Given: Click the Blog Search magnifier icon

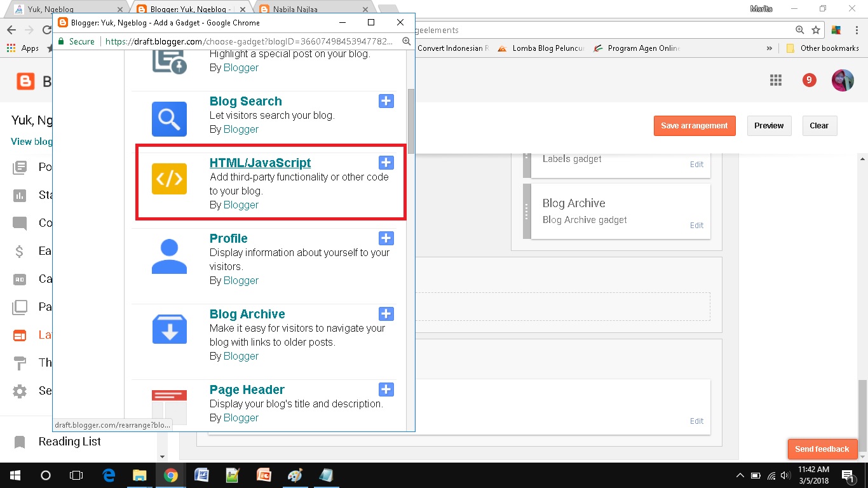Looking at the screenshot, I should (169, 119).
